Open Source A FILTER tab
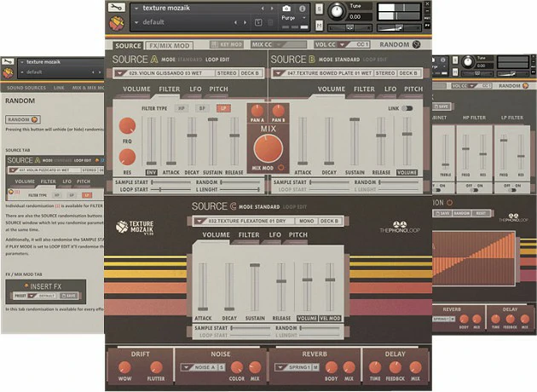 169,89
